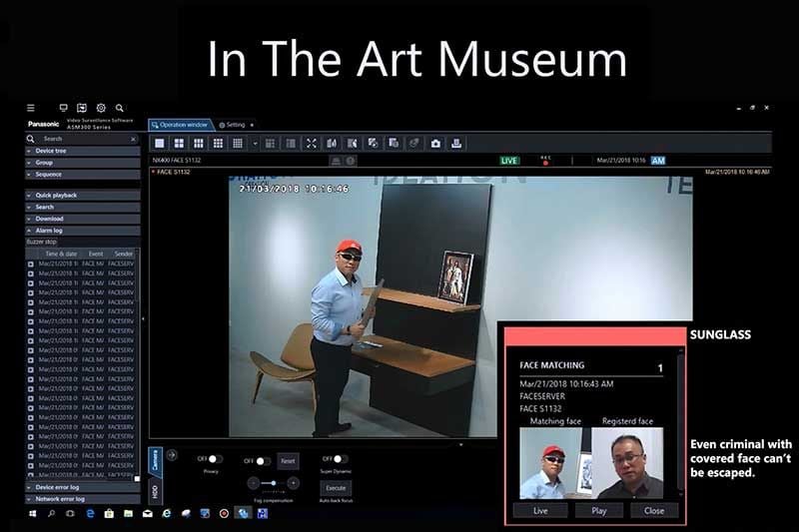Select the single-screen layout icon
This screenshot has width=799, height=532.
(160, 144)
